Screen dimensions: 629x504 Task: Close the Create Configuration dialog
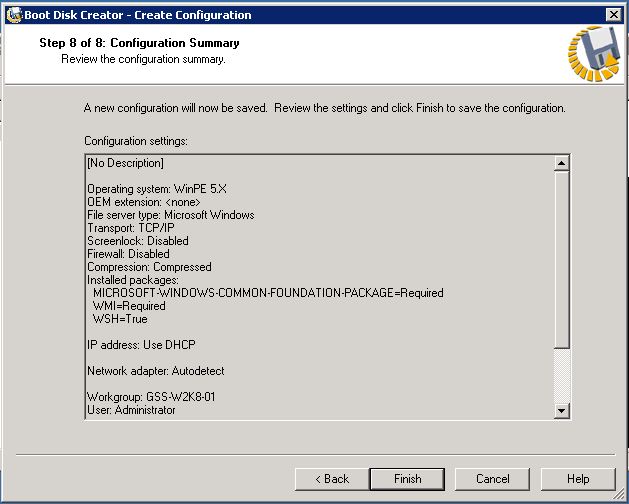613,15
